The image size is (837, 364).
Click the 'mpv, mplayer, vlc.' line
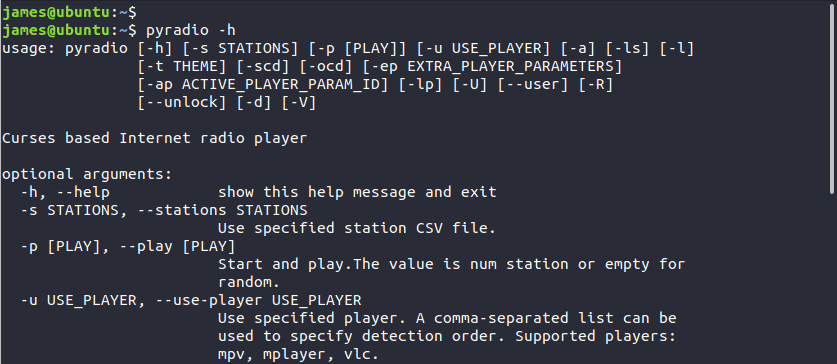[298, 354]
